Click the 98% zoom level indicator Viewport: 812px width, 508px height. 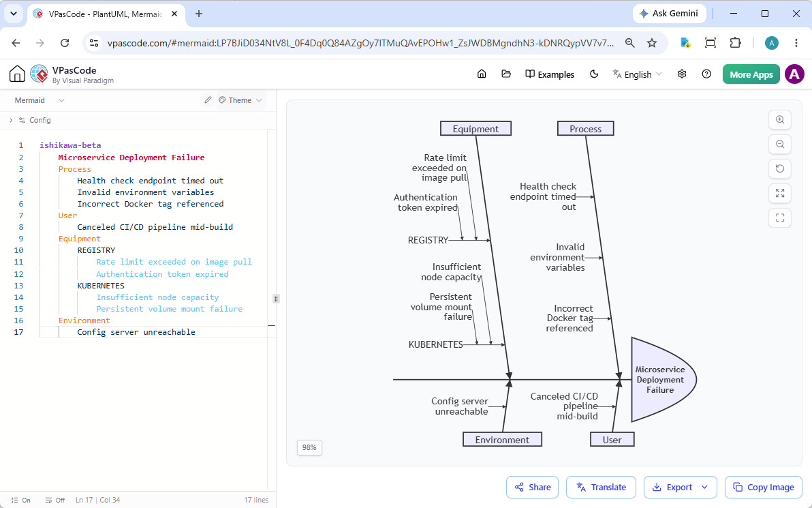point(309,447)
